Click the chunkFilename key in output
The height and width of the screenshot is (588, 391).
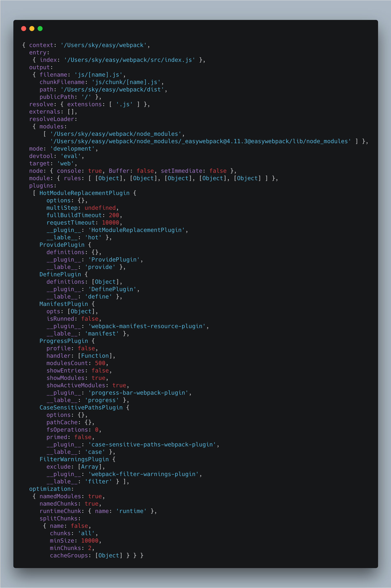62,82
